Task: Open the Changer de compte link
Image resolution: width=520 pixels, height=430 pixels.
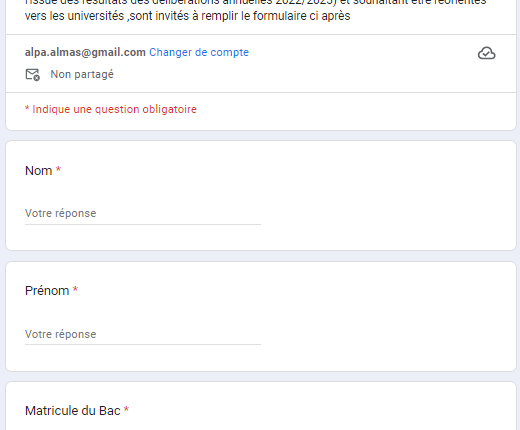Action: click(199, 52)
